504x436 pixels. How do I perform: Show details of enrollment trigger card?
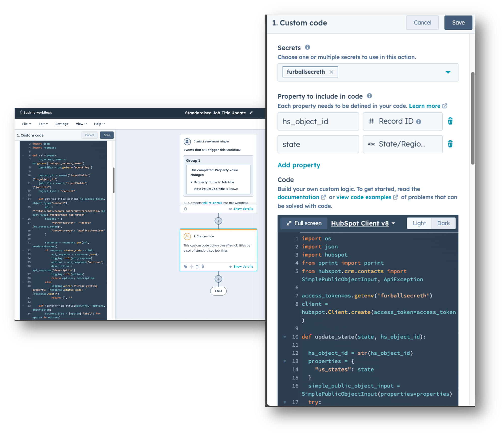click(x=241, y=209)
